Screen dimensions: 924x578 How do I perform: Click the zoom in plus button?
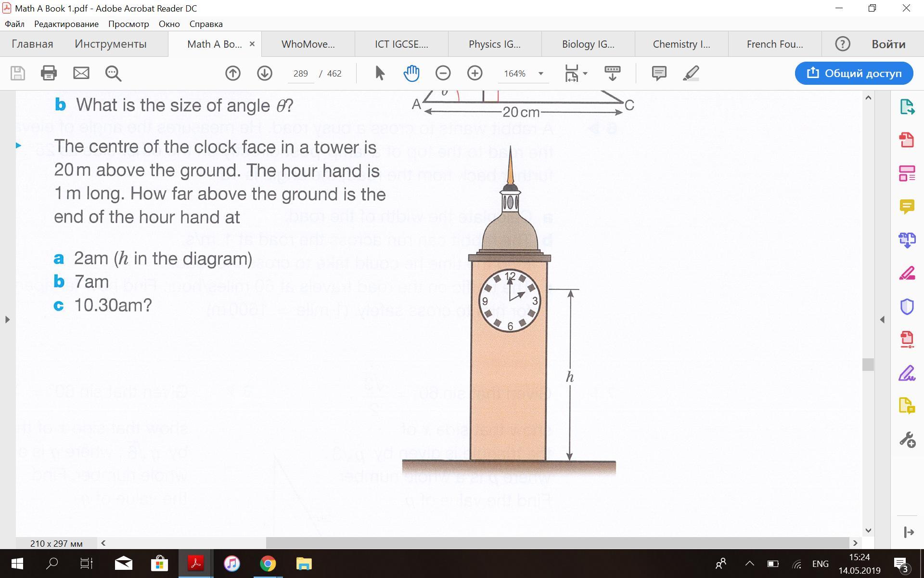pyautogui.click(x=475, y=73)
